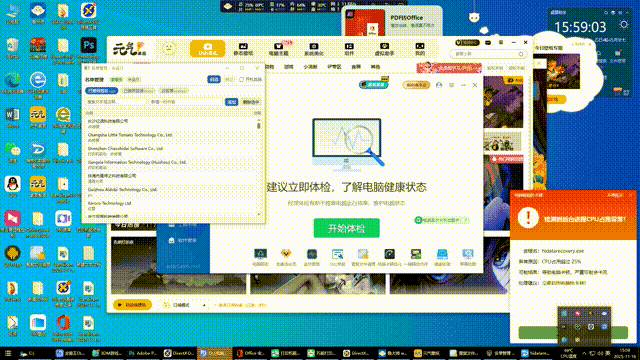Expand the mode dropdown arrow at the bottom of 元气壁纸

coord(204,305)
